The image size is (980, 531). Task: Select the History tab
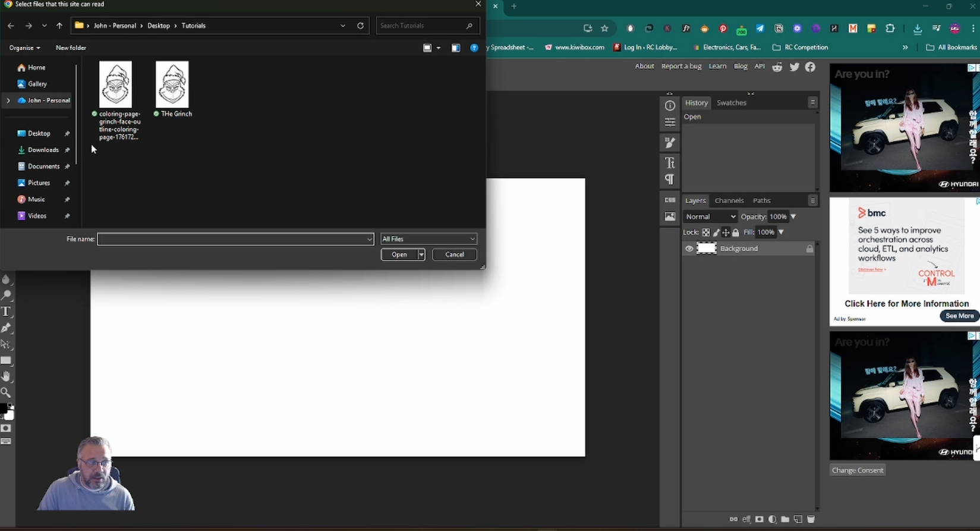[696, 103]
